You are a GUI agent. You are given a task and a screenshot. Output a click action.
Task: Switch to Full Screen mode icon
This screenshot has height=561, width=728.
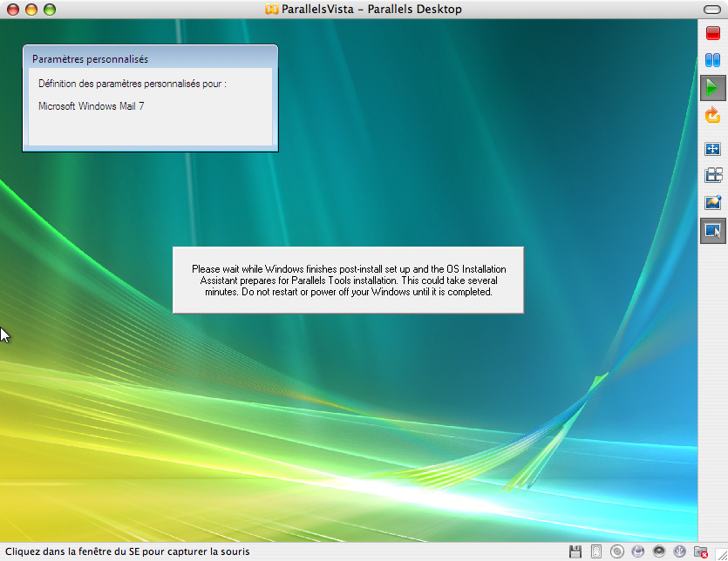pos(712,149)
